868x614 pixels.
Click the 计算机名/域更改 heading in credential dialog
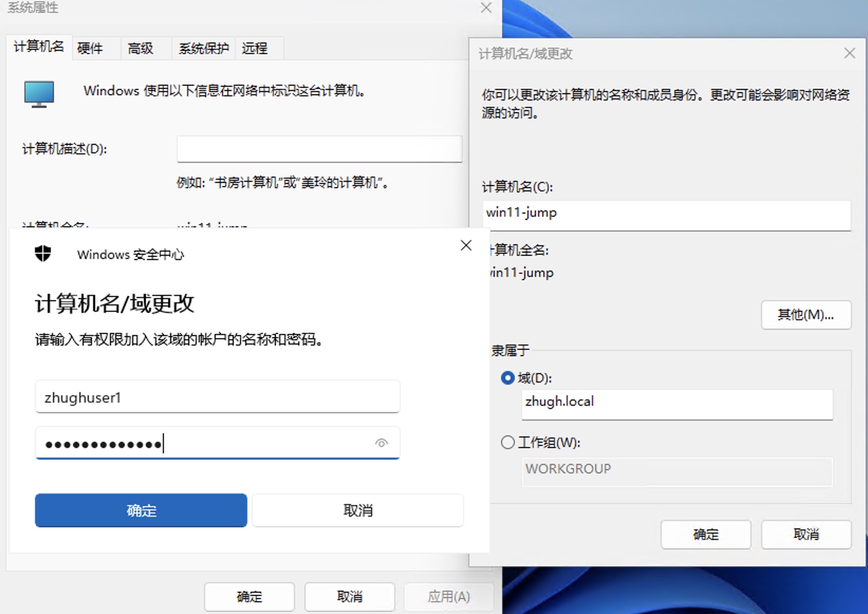click(x=115, y=303)
